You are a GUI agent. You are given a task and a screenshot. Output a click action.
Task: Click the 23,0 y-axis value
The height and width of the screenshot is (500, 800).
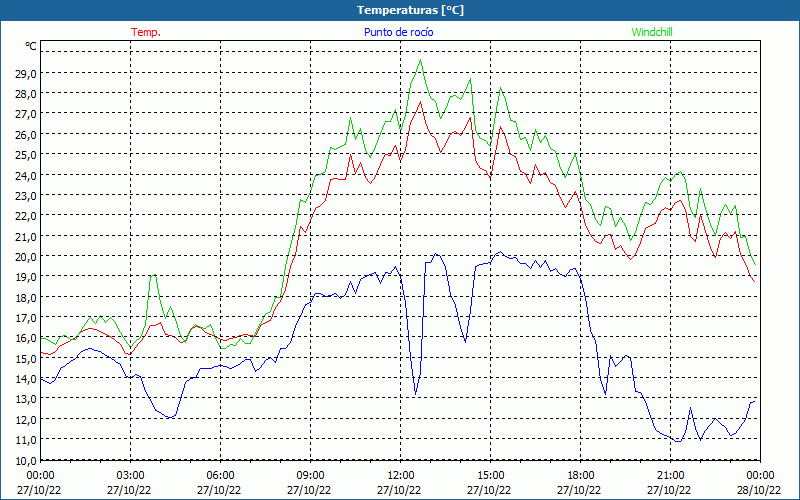[26, 195]
